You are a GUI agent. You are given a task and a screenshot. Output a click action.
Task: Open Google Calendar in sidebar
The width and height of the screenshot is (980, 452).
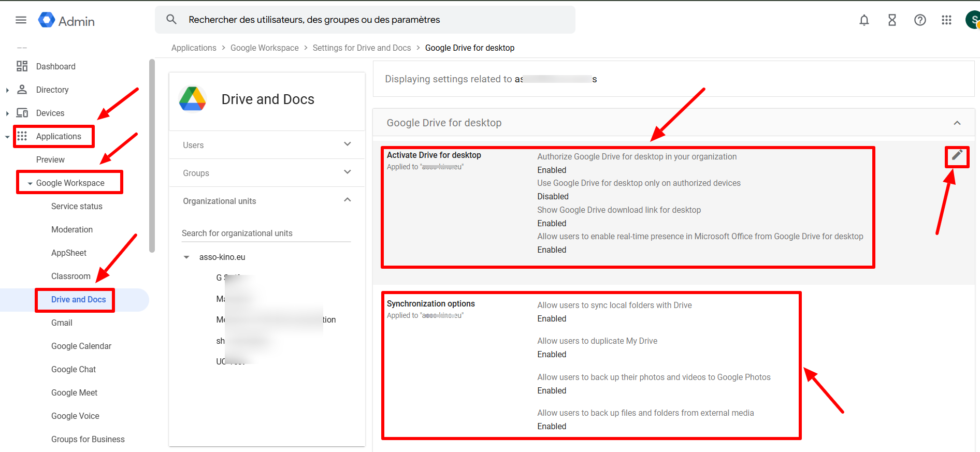[81, 346]
